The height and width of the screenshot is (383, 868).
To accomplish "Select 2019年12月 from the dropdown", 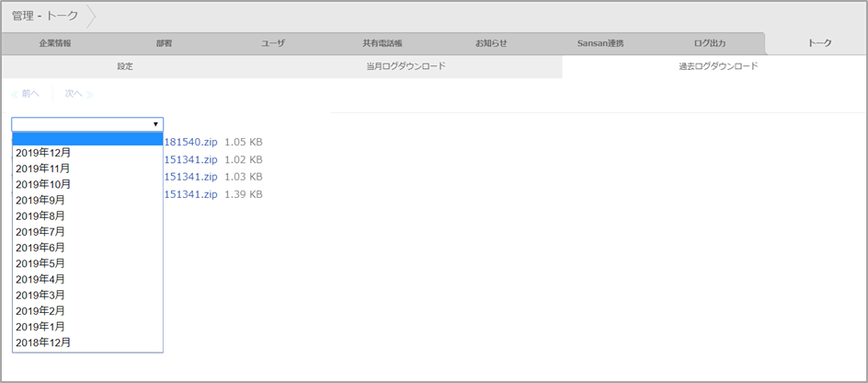I will pyautogui.click(x=87, y=153).
